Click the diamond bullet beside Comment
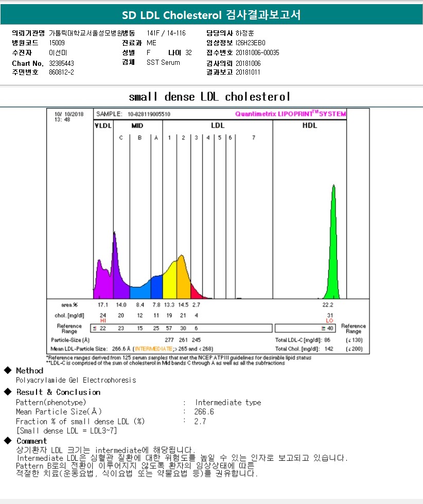 [x=7, y=441]
